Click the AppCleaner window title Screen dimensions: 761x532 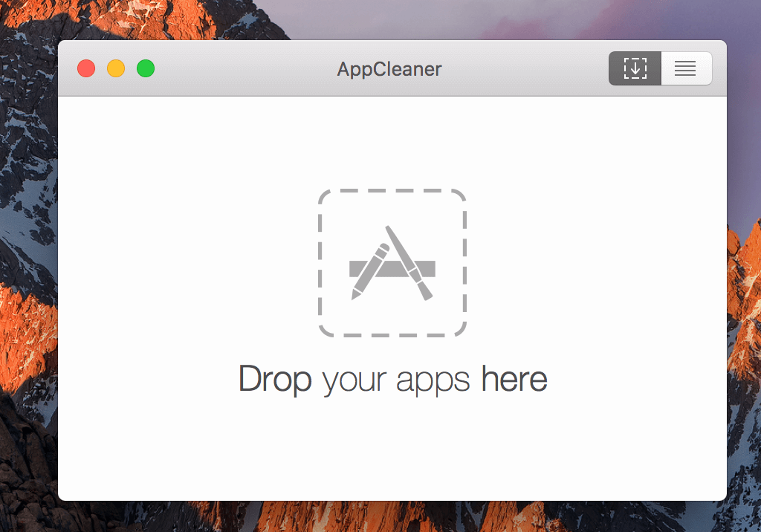click(389, 69)
